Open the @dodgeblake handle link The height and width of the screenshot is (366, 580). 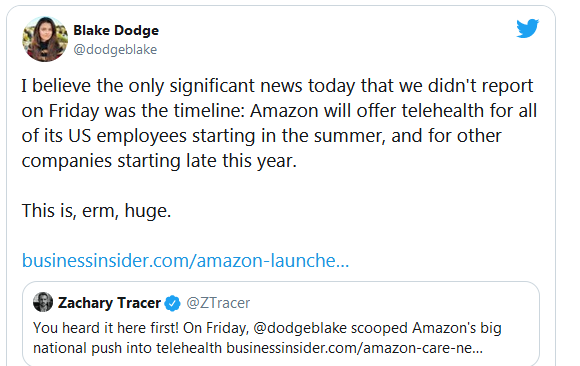[x=115, y=50]
